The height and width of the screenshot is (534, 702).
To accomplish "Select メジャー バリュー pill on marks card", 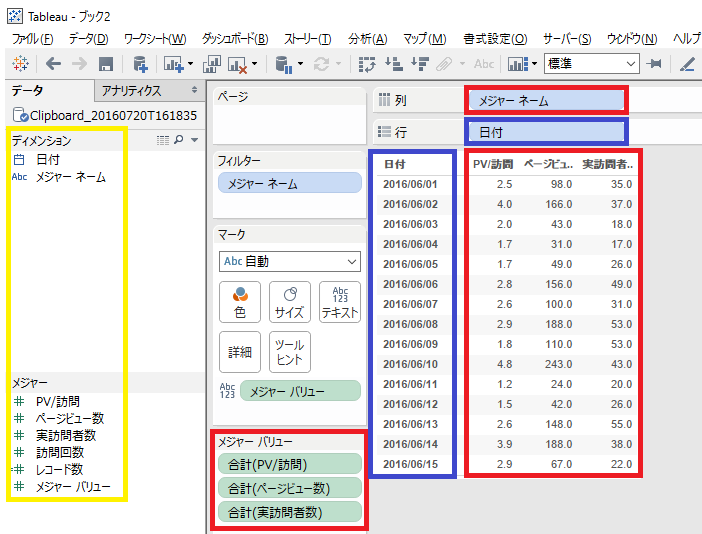I will (x=300, y=392).
